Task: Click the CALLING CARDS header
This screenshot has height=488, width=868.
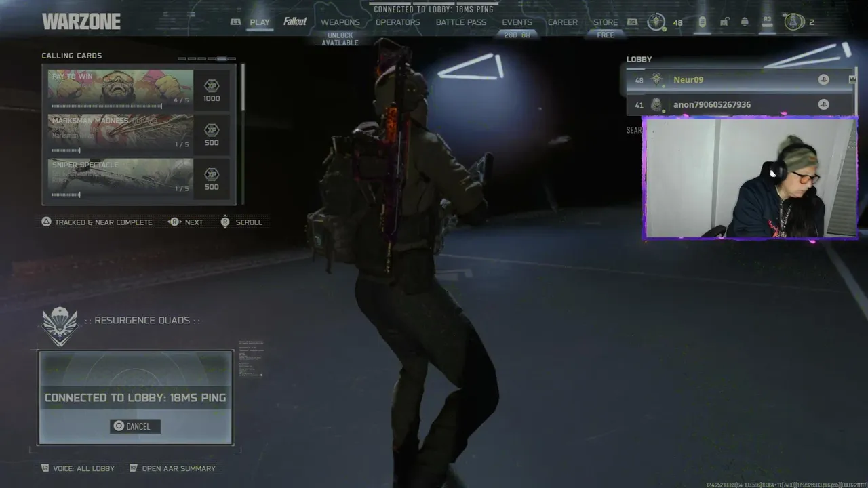Action: 72,56
